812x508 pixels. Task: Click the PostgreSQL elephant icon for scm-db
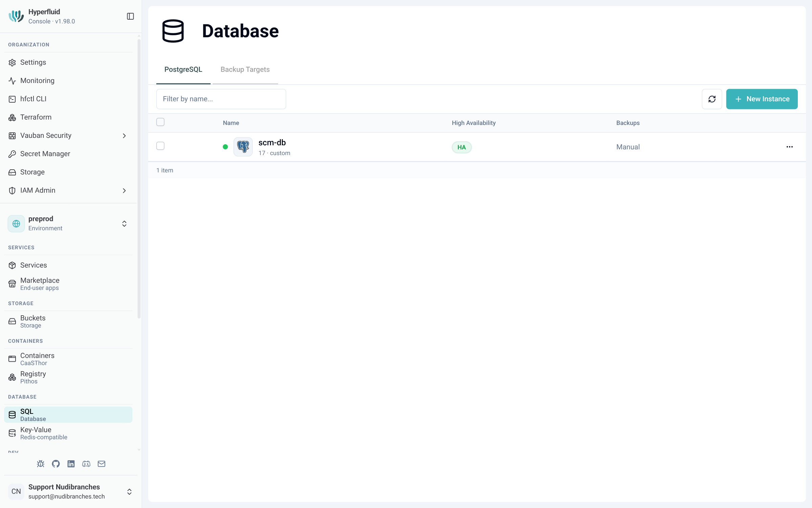(243, 147)
